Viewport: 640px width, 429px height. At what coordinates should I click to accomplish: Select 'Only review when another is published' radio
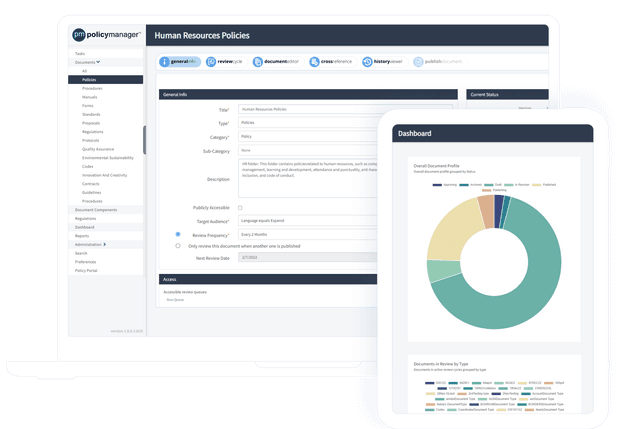(178, 246)
